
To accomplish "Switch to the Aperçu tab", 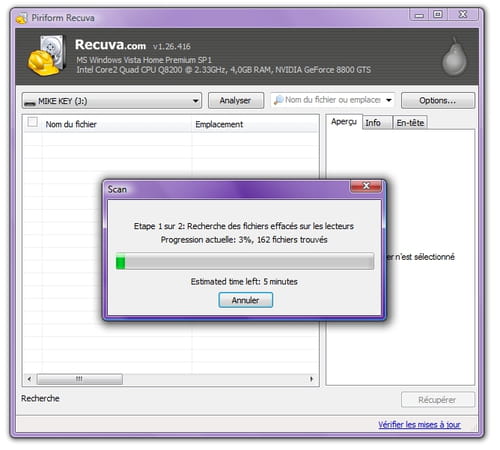I will click(344, 122).
